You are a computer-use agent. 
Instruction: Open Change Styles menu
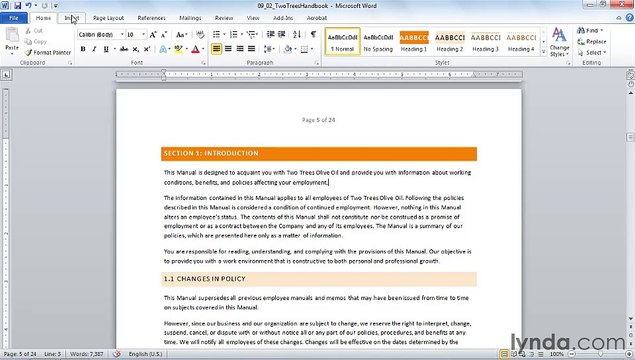tap(559, 42)
